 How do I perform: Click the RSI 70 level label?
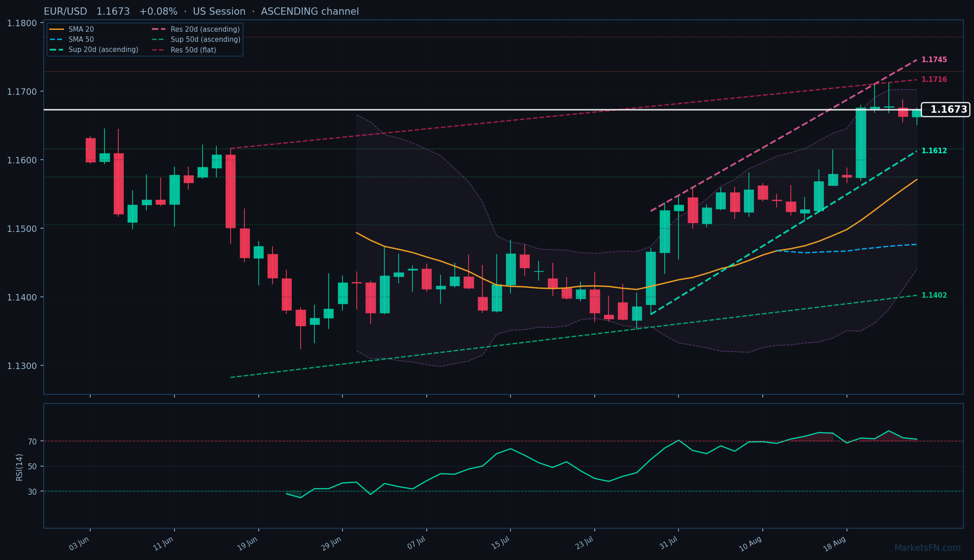click(32, 442)
